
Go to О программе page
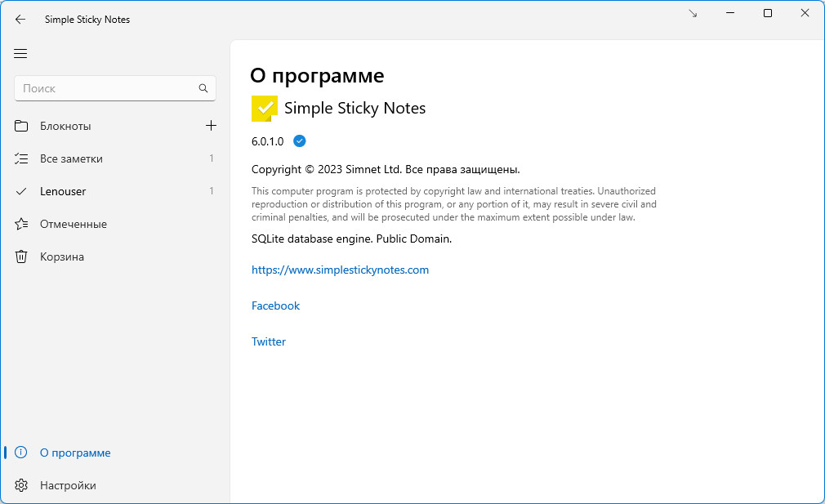pos(75,453)
